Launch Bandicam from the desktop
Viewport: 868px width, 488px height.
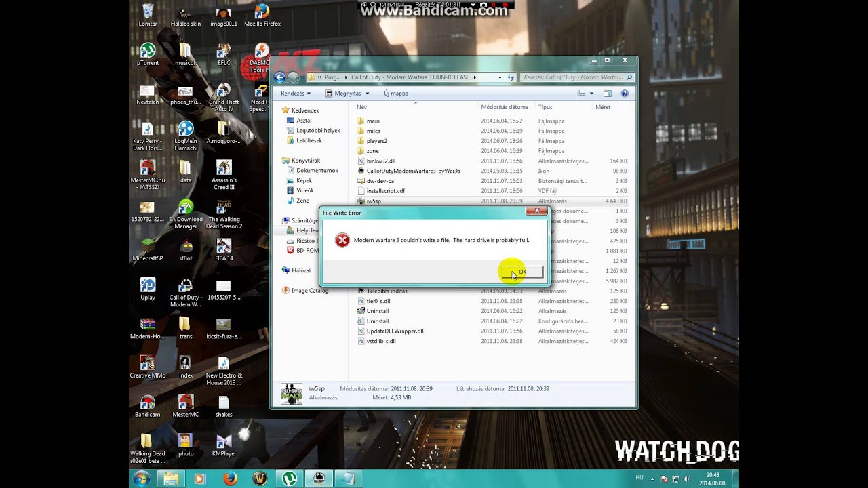coord(148,405)
